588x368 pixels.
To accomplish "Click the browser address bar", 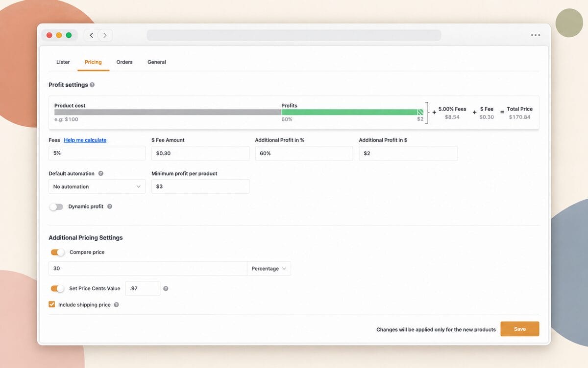I will click(x=294, y=35).
